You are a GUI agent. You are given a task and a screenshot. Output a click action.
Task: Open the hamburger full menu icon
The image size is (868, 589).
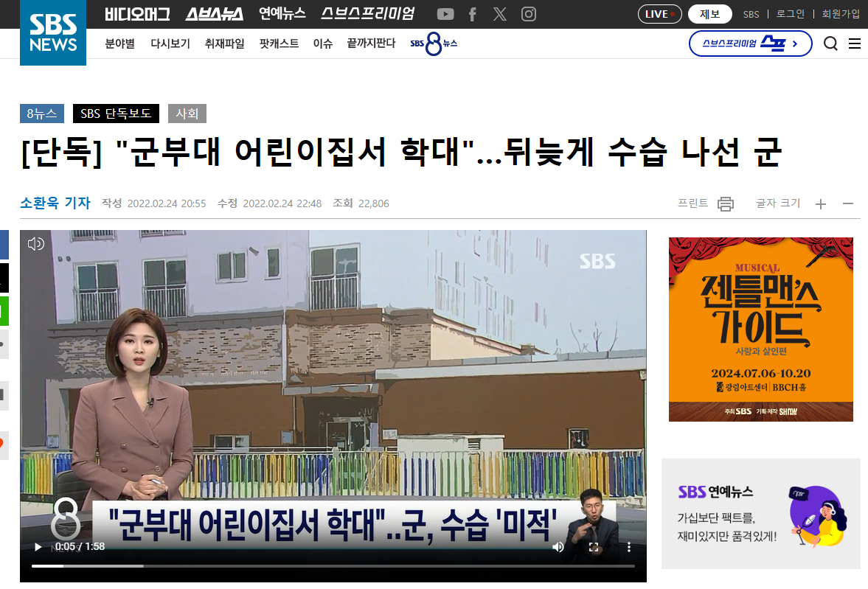[855, 43]
